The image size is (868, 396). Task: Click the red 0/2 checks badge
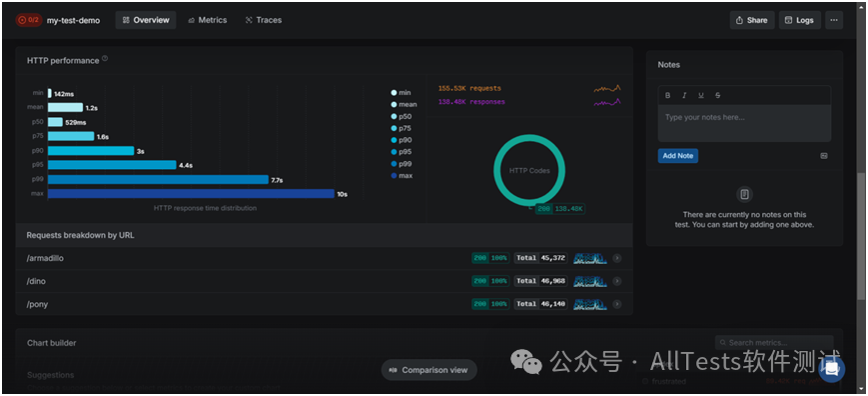pyautogui.click(x=29, y=20)
